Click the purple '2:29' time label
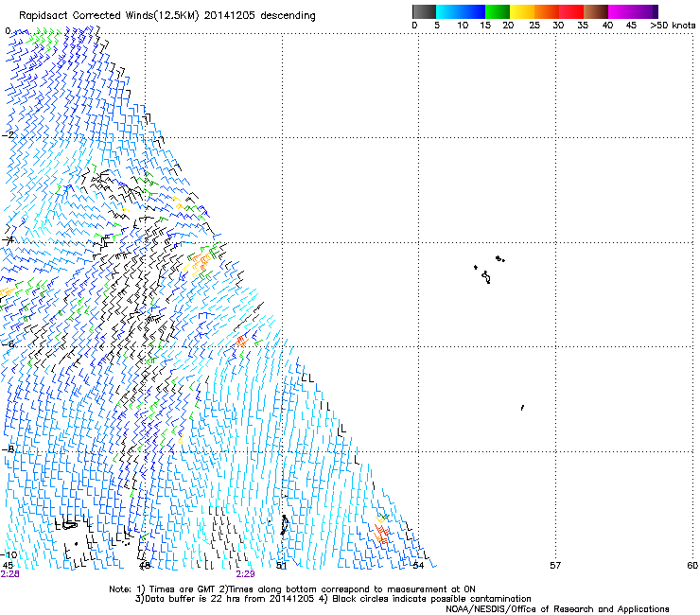Screen dimensions: 700x615 246,574
